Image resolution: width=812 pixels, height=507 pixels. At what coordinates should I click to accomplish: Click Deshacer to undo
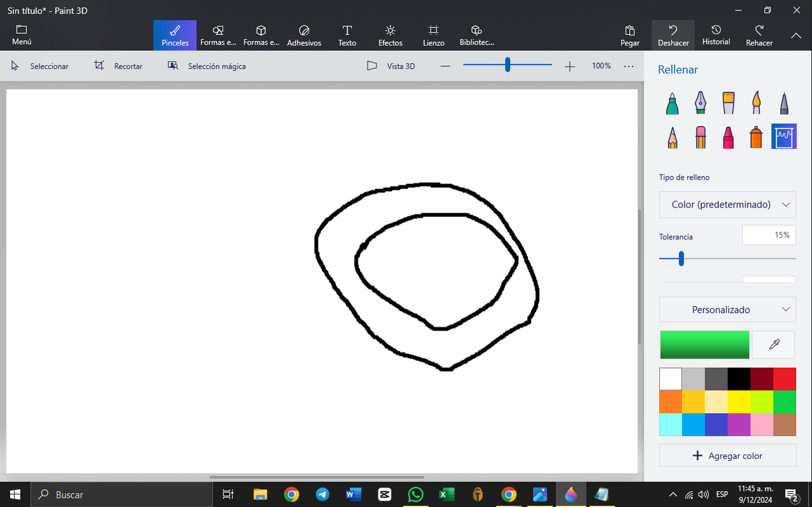[673, 36]
